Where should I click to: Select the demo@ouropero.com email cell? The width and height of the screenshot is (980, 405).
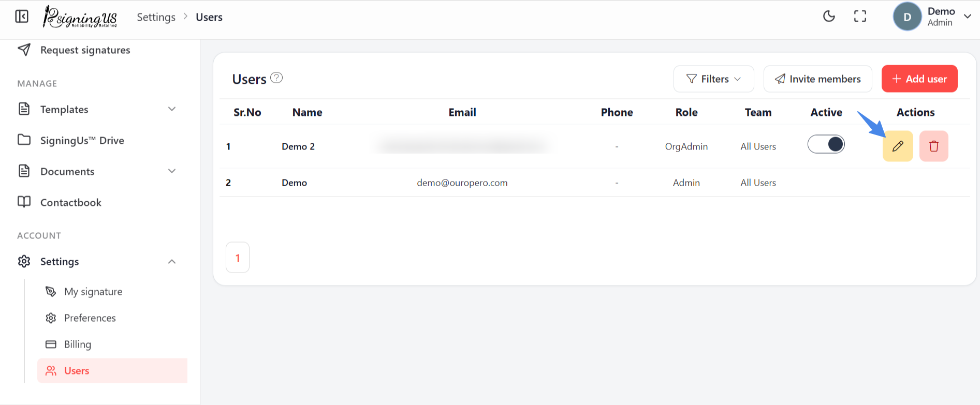tap(462, 183)
